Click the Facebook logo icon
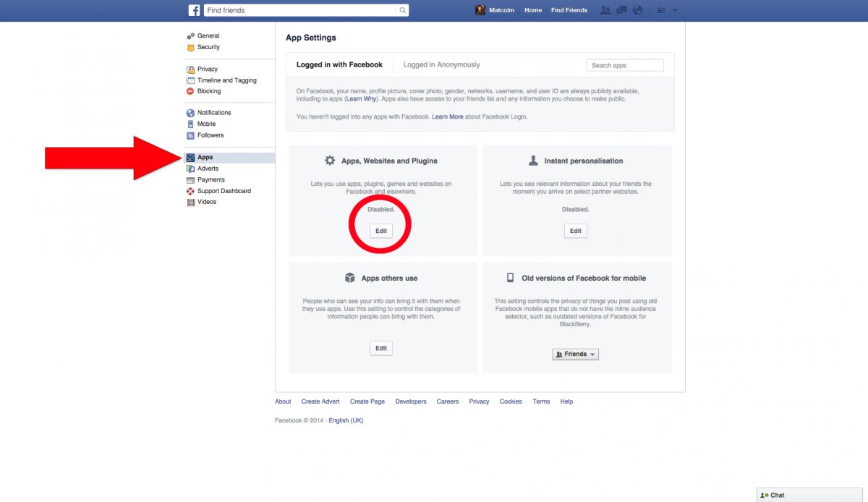Screen dimensions: 868x502 pos(194,10)
